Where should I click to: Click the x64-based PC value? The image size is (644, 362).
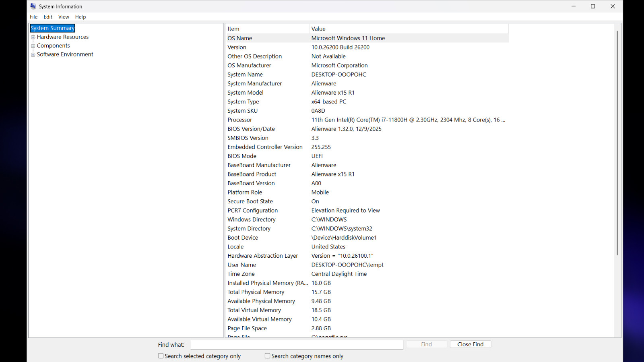[x=329, y=102]
